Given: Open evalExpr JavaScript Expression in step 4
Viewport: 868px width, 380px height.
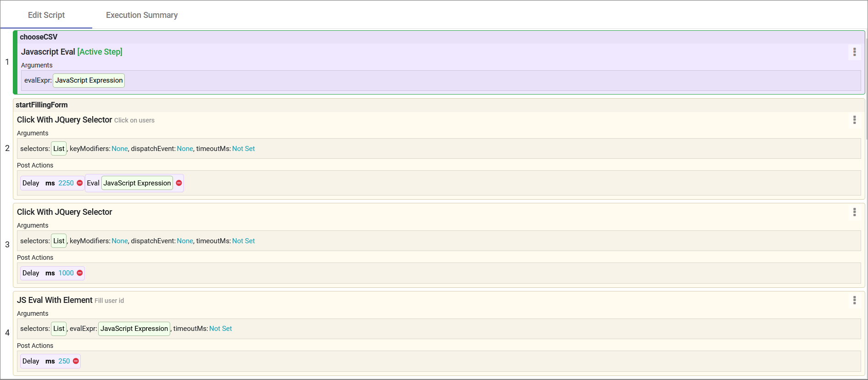Looking at the screenshot, I should (x=134, y=329).
